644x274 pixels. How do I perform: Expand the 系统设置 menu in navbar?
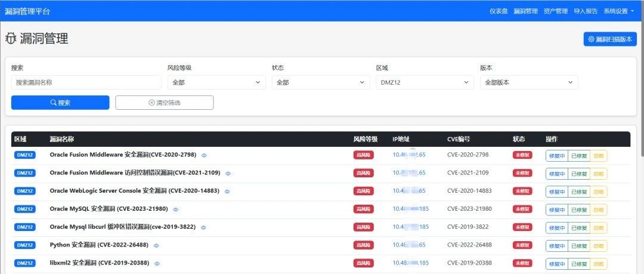pyautogui.click(x=618, y=11)
